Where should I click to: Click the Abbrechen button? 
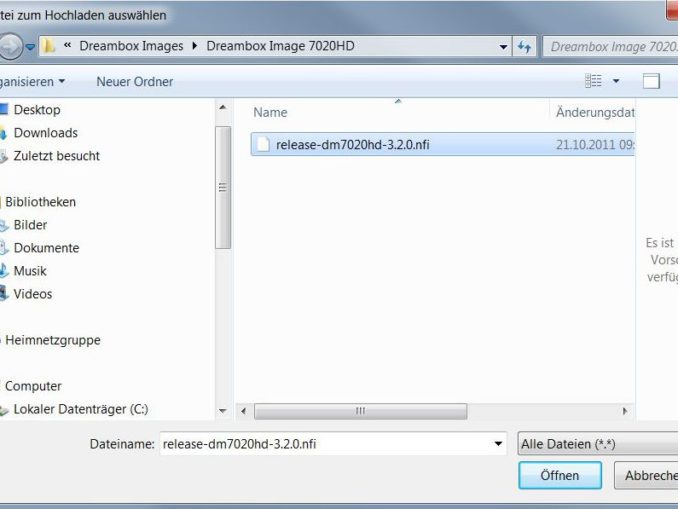(646, 475)
